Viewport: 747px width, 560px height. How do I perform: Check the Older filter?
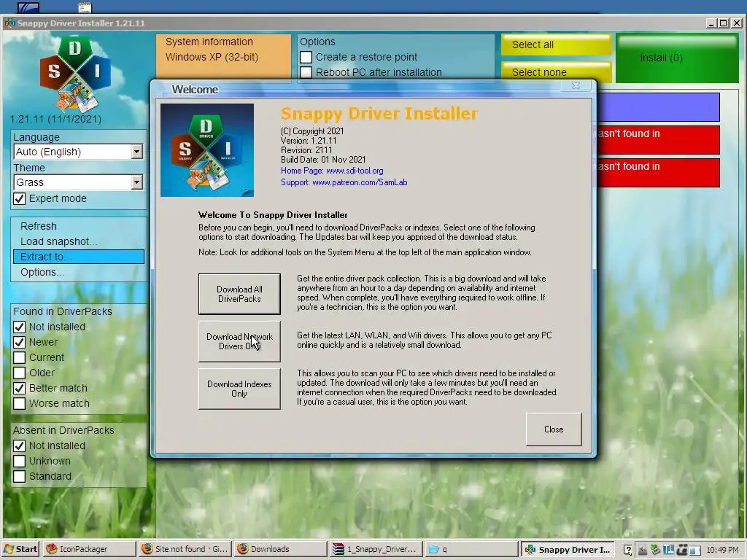pyautogui.click(x=19, y=373)
